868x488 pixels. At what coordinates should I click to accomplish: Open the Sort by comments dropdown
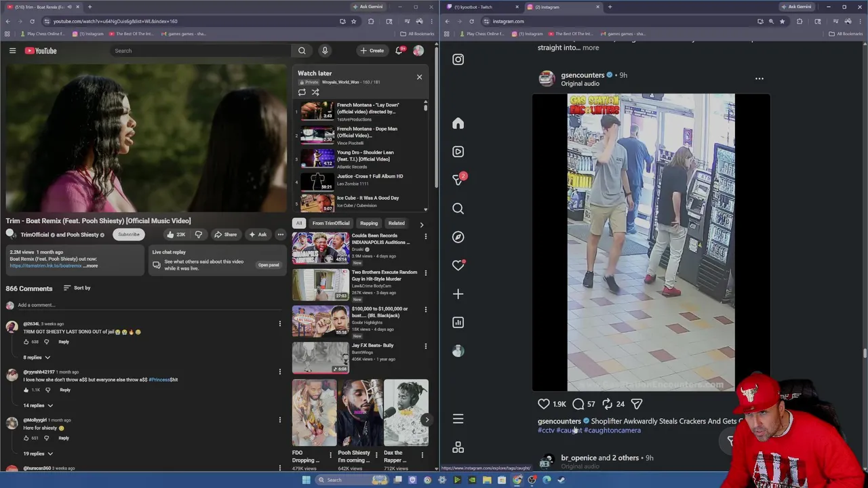[77, 288]
